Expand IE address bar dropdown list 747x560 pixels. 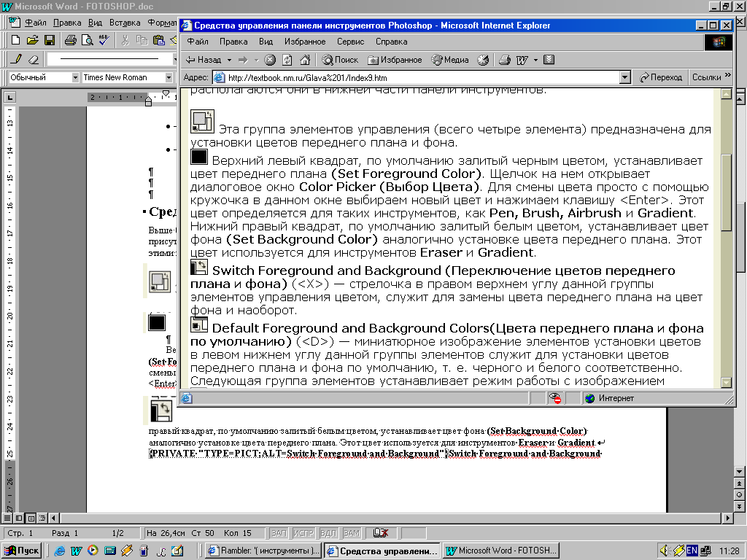625,77
